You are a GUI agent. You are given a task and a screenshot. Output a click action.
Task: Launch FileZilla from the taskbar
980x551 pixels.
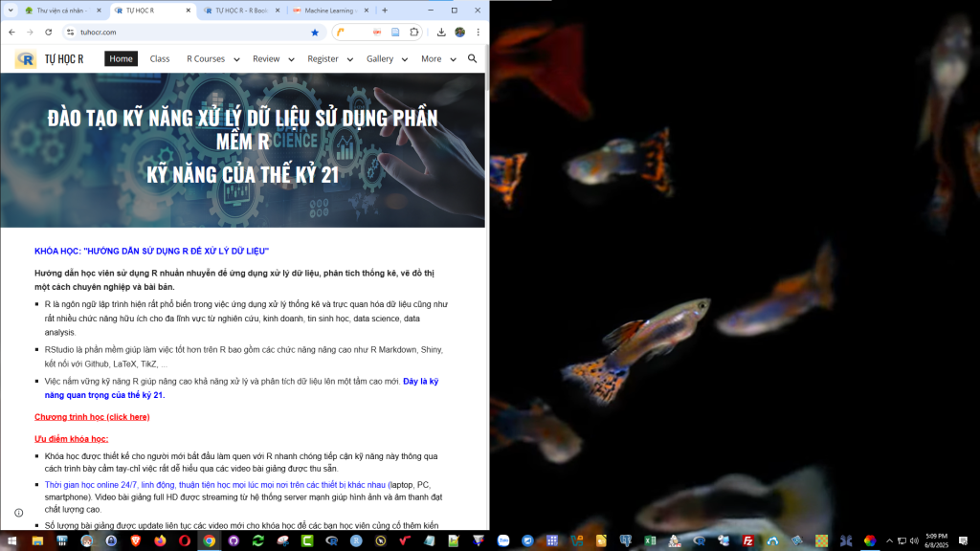coord(748,541)
